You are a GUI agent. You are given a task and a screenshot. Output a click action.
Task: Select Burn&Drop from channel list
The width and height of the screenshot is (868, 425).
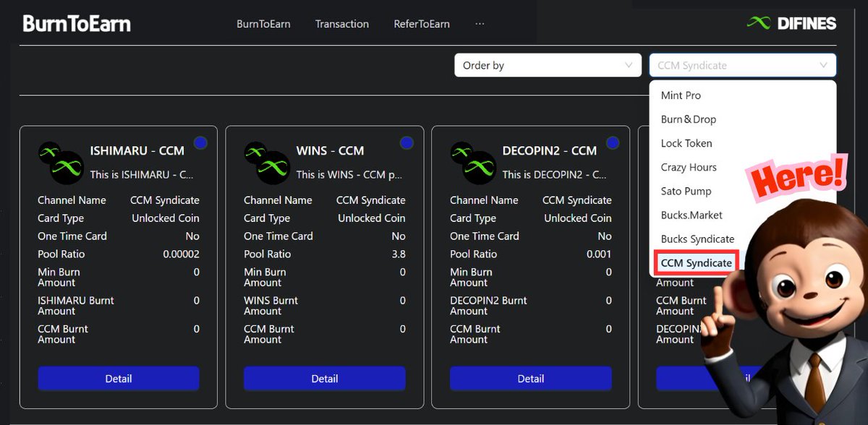(743, 119)
